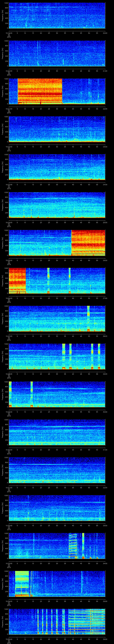Select the spectrogram panel starting at 19:28:00
This screenshot has height=644, width=114.
[x=57, y=357]
